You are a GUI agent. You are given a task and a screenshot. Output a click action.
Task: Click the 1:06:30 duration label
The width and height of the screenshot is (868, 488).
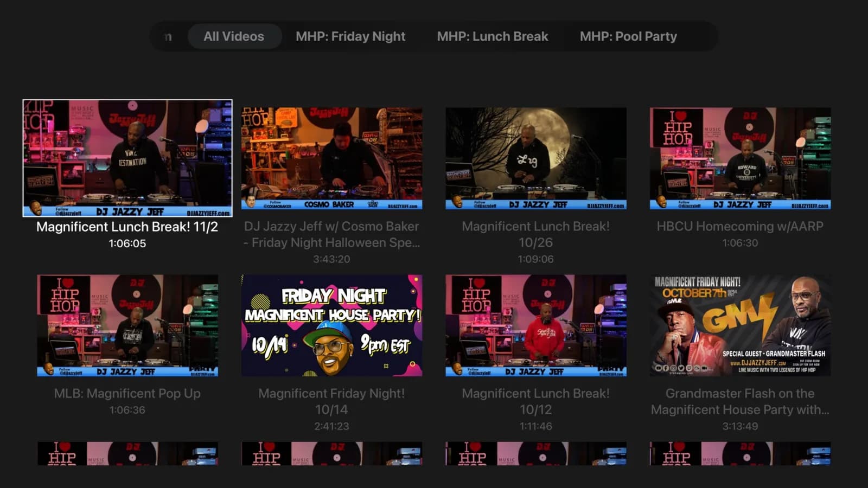pos(740,243)
